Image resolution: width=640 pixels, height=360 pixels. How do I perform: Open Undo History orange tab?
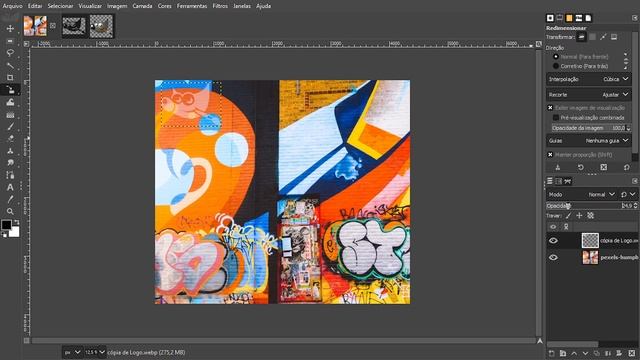[x=569, y=18]
